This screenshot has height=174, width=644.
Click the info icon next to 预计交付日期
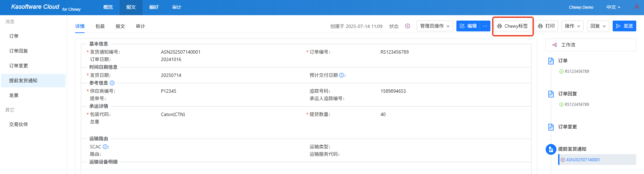coord(342,75)
